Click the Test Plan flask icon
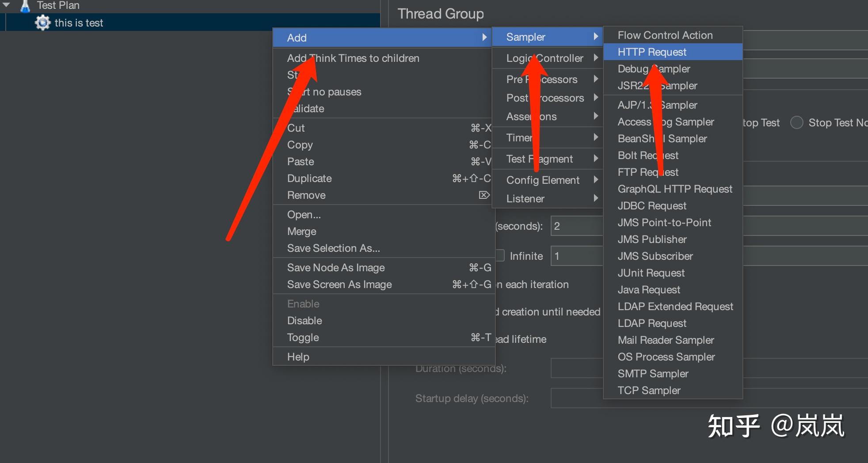Viewport: 868px width, 463px height. click(x=25, y=6)
